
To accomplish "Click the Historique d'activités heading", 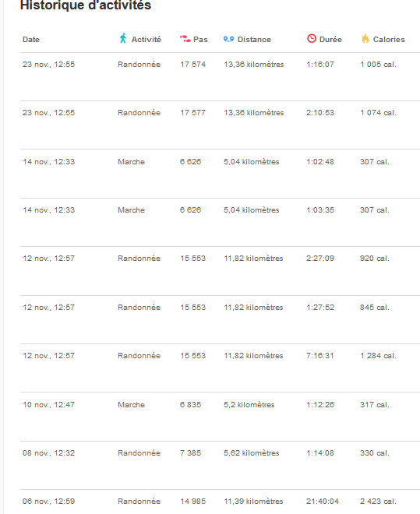I will (86, 5).
